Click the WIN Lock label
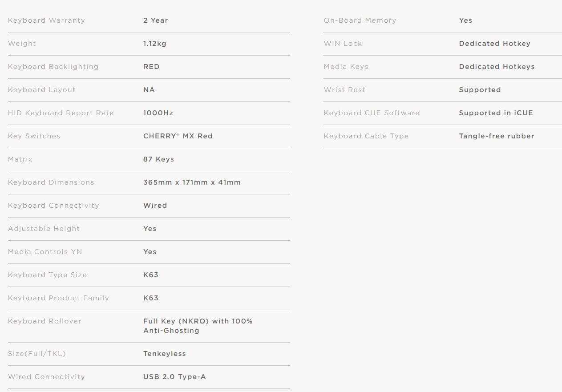The height and width of the screenshot is (392, 562). point(343,44)
